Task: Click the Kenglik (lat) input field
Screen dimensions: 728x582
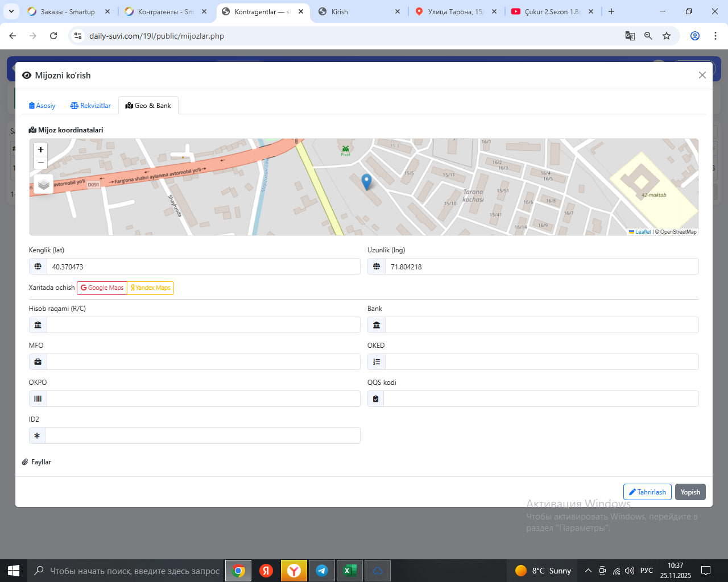Action: (204, 267)
